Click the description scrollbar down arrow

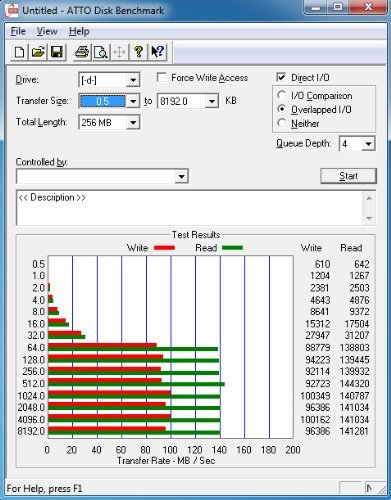pyautogui.click(x=369, y=218)
